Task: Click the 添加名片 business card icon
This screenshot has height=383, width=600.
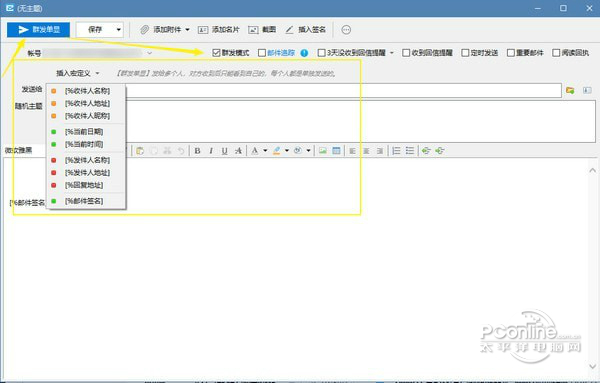Action: 203,30
